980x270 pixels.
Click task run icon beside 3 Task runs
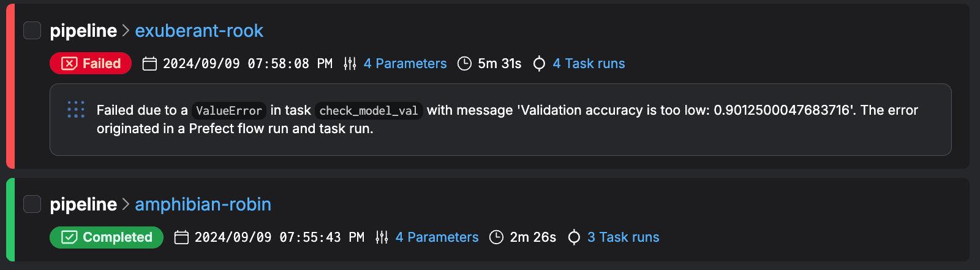pyautogui.click(x=574, y=237)
